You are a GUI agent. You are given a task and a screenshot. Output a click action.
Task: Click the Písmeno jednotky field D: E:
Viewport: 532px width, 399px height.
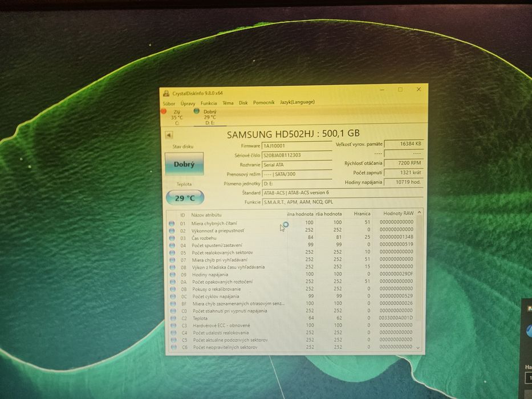[297, 184]
